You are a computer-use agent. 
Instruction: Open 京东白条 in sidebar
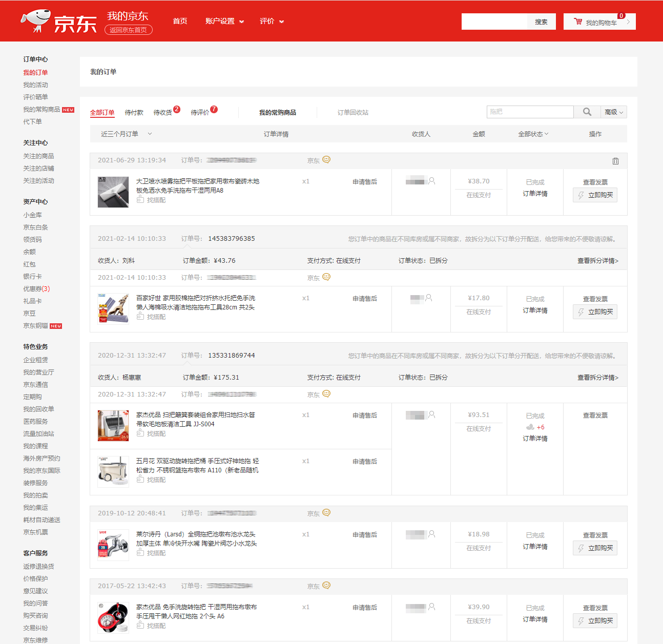click(35, 227)
